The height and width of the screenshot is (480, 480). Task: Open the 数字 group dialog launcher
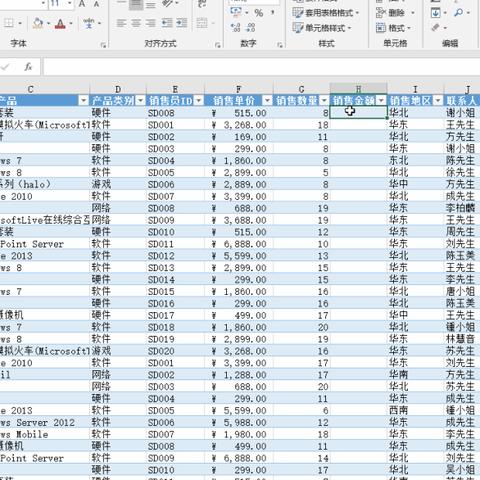280,45
